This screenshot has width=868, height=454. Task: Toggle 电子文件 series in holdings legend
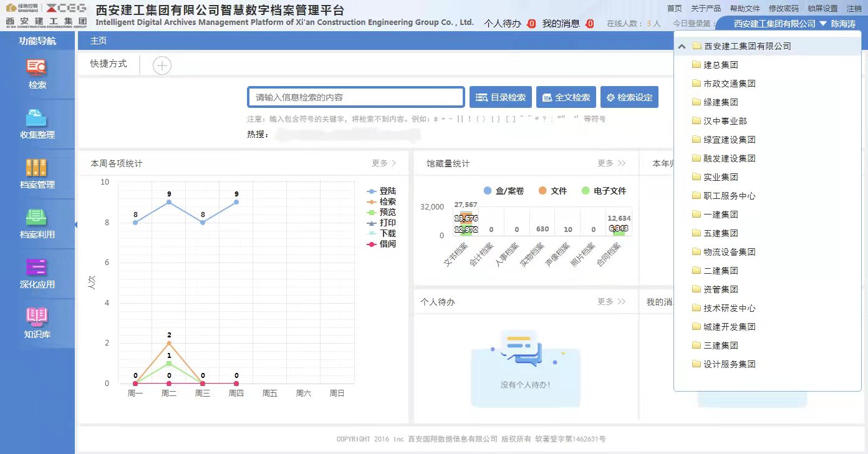[x=604, y=191]
